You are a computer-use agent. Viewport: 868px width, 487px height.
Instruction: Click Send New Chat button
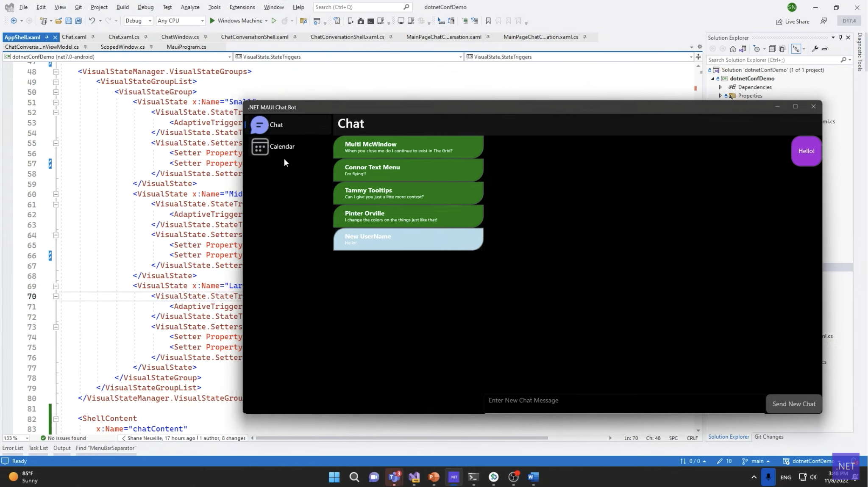[794, 404]
